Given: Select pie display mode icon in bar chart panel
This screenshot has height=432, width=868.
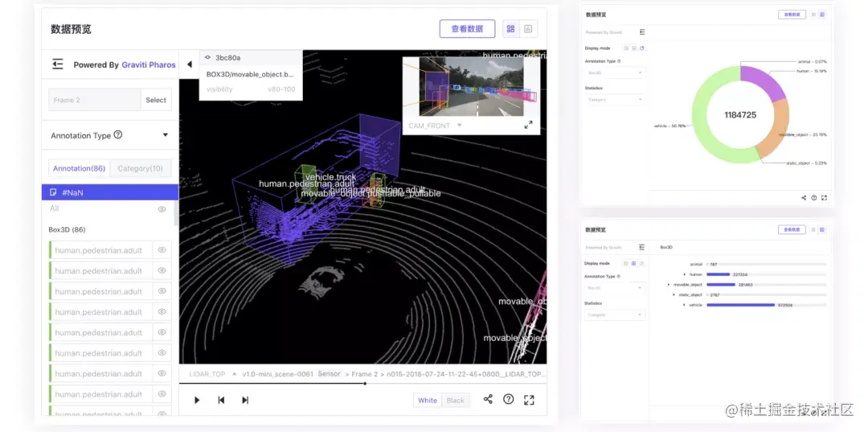Looking at the screenshot, I should pos(641,264).
